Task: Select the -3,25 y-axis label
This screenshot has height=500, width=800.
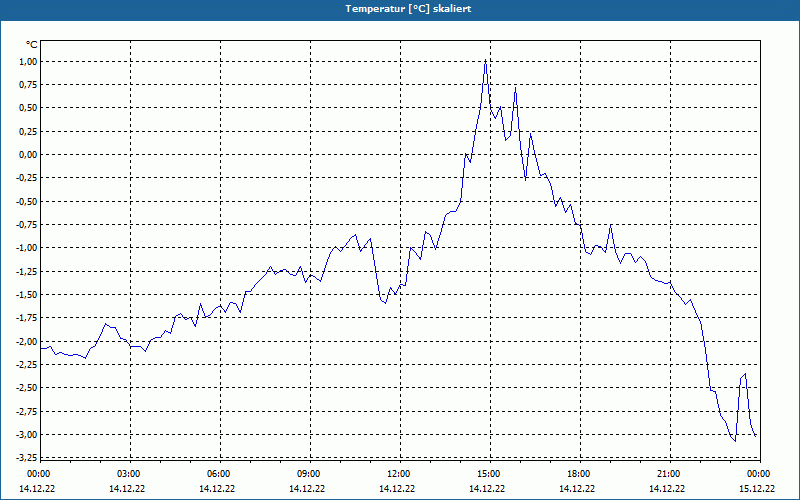Action: [28, 458]
